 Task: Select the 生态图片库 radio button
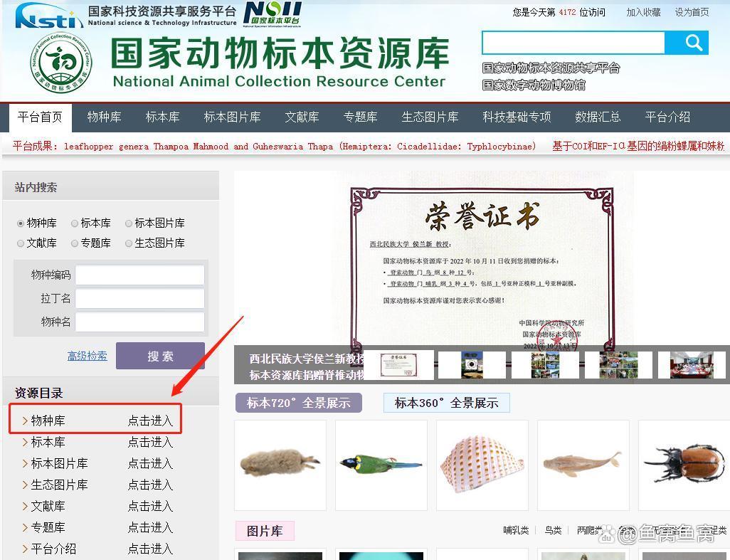coord(129,243)
